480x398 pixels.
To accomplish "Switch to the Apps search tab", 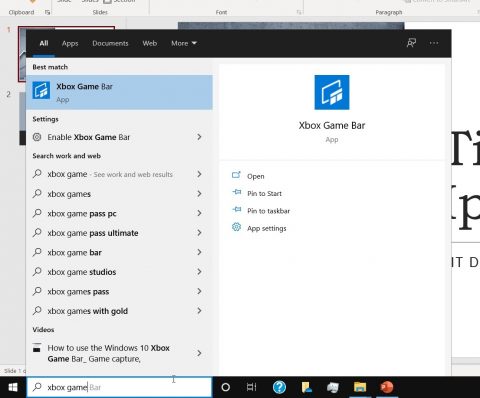I will (x=70, y=43).
